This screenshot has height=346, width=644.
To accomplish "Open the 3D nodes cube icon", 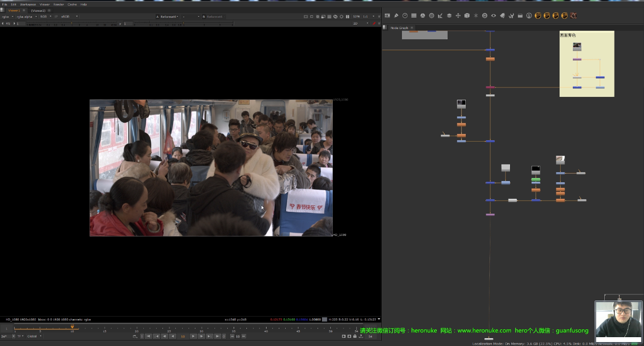I will tap(467, 16).
